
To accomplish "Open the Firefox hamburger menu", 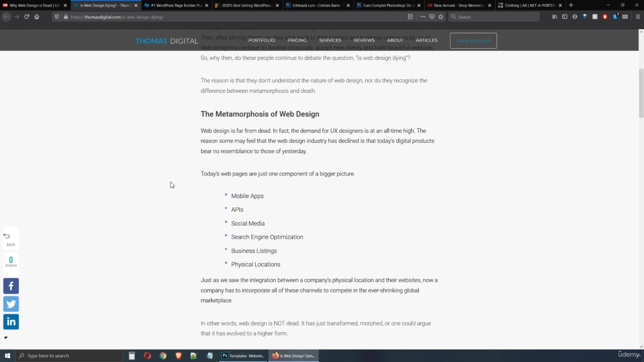I will 638,17.
